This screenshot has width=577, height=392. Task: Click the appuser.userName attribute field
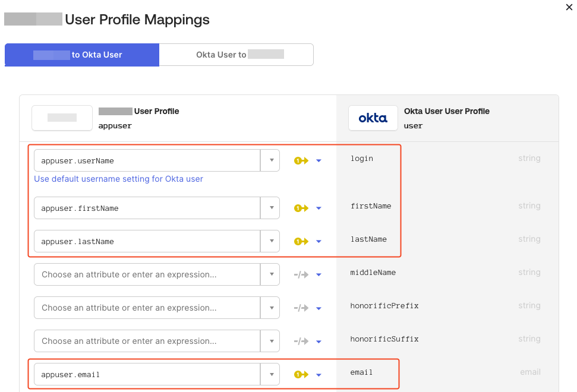coord(147,160)
